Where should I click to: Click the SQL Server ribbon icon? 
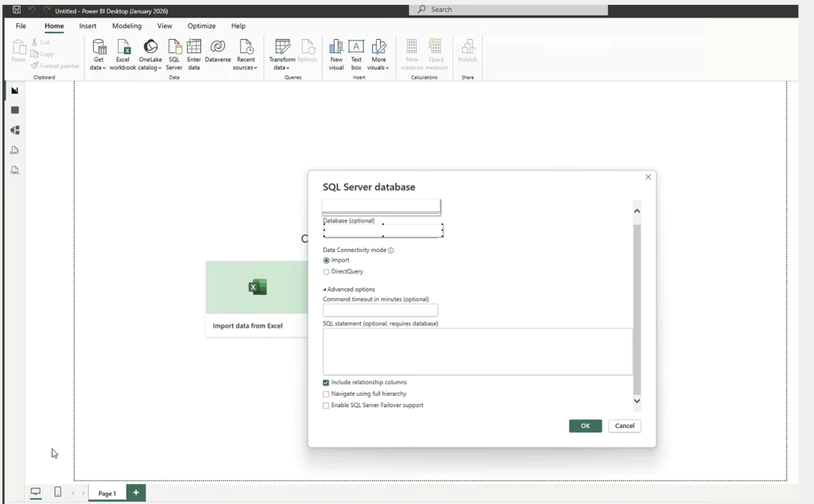[174, 53]
